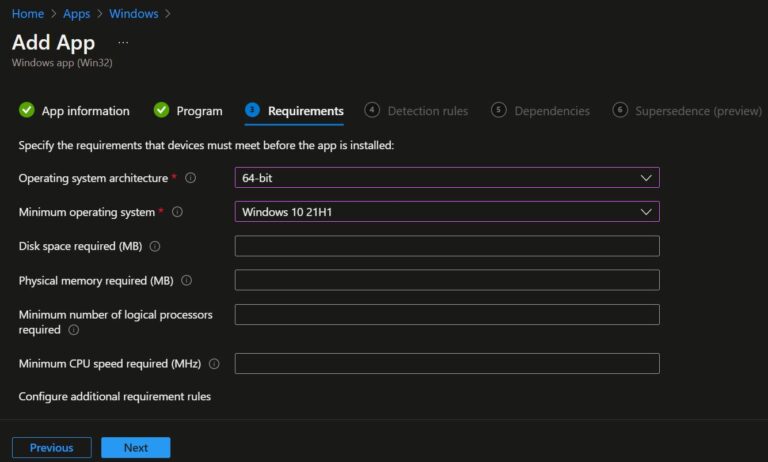Focus the Disk space required (MB) field
768x462 pixels.
(x=447, y=246)
